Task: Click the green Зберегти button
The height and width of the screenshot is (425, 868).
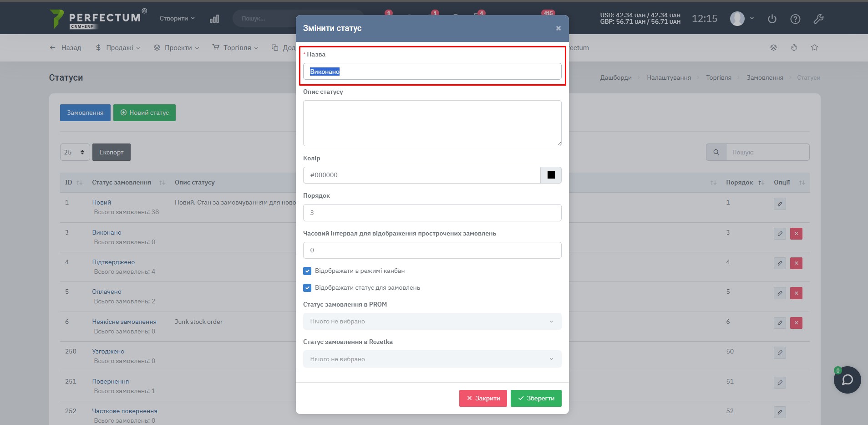Action: tap(536, 398)
